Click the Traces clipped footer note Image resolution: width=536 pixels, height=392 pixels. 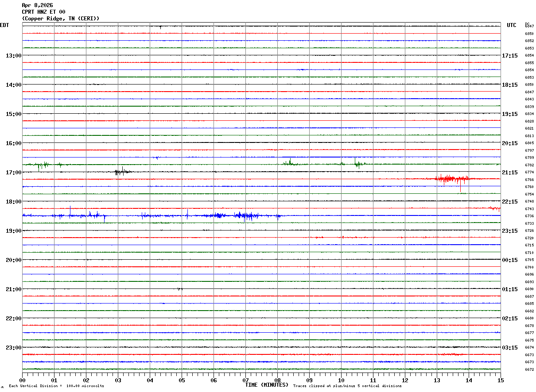(347, 386)
